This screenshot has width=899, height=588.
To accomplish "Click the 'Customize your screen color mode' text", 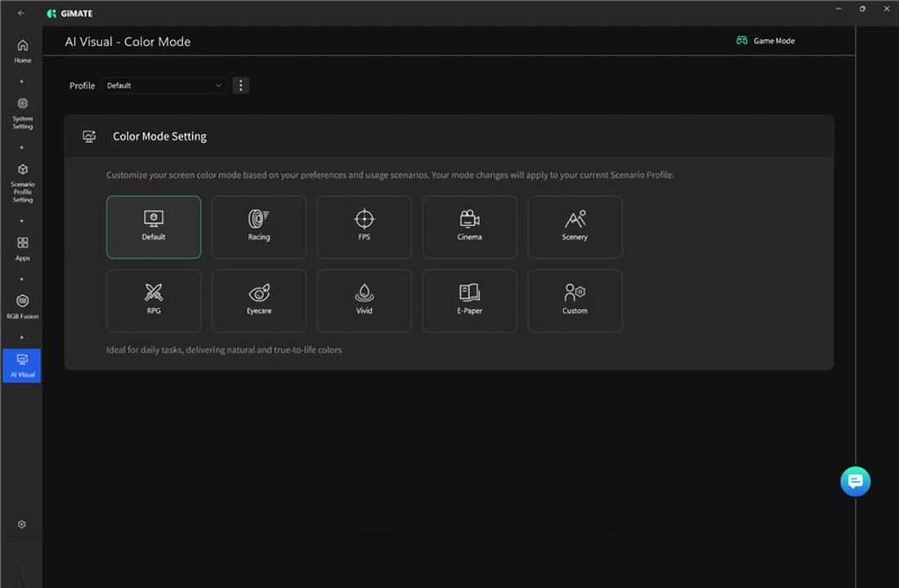I will (x=390, y=175).
